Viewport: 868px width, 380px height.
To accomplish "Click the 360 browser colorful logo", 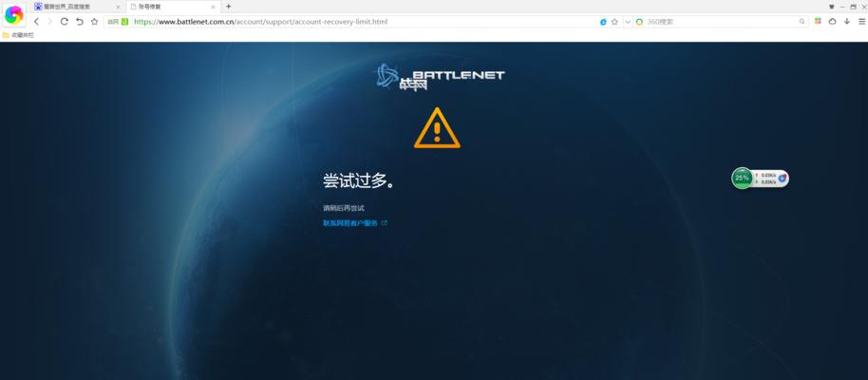I will pyautogui.click(x=14, y=15).
